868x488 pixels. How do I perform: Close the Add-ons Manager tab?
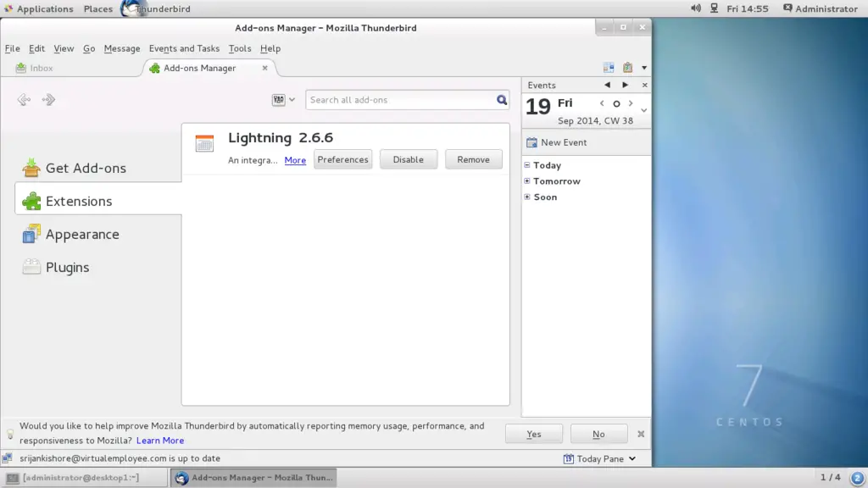264,68
